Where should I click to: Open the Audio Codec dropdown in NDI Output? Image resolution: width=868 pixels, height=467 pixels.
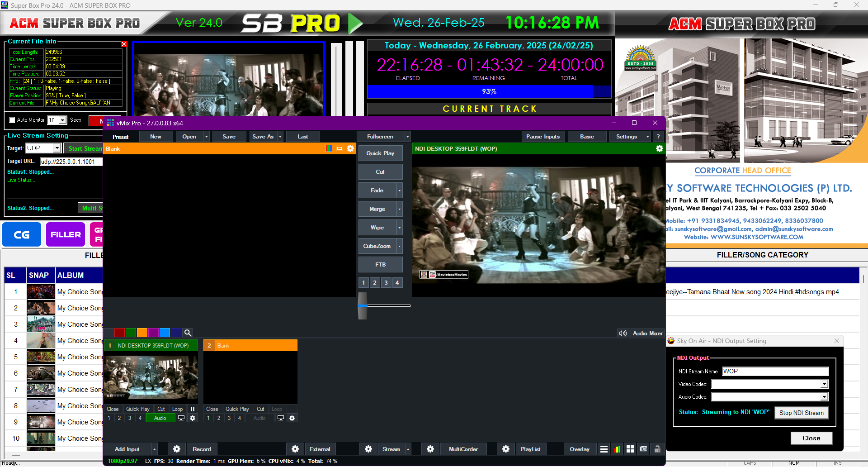[824, 397]
